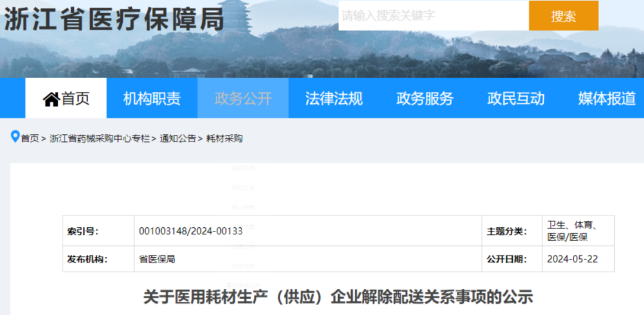Click the 浙江省医疗保障局 site title
The image size is (644, 315).
tap(114, 19)
